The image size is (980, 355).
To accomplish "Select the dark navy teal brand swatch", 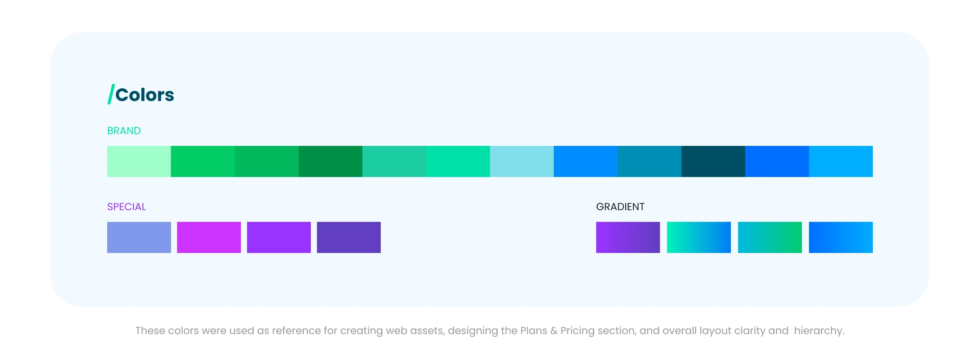I will coord(713,161).
